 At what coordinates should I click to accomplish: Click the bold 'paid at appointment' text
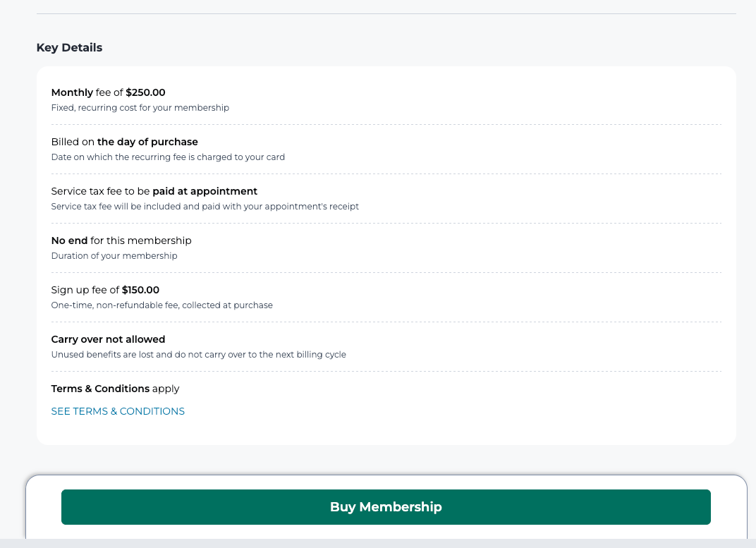(x=205, y=191)
